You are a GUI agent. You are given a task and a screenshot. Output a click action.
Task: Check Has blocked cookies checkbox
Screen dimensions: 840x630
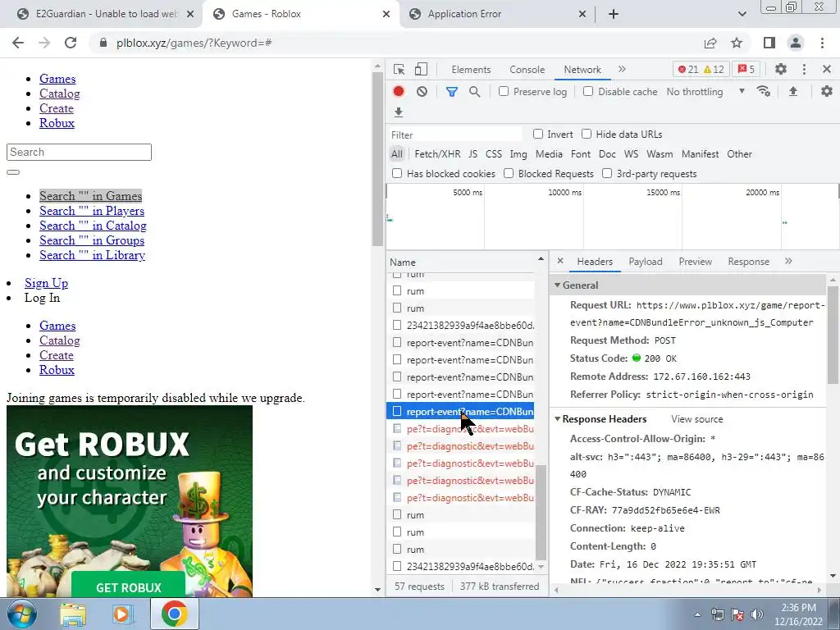(397, 174)
